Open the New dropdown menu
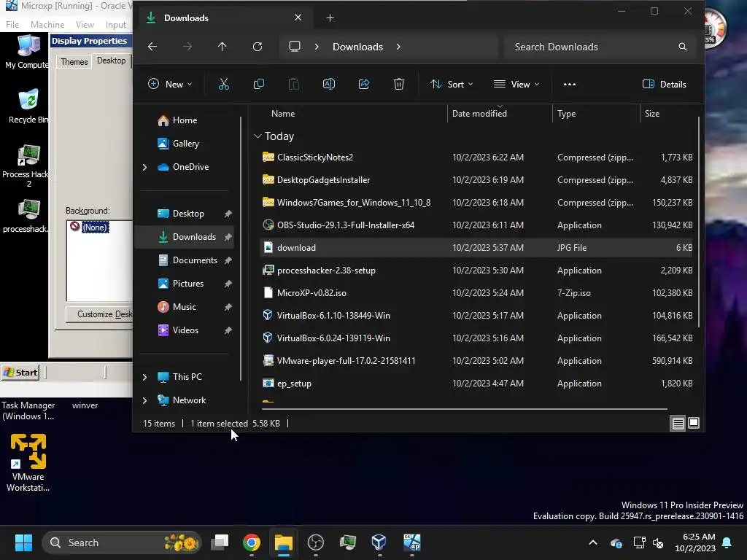This screenshot has width=747, height=560. [x=170, y=85]
